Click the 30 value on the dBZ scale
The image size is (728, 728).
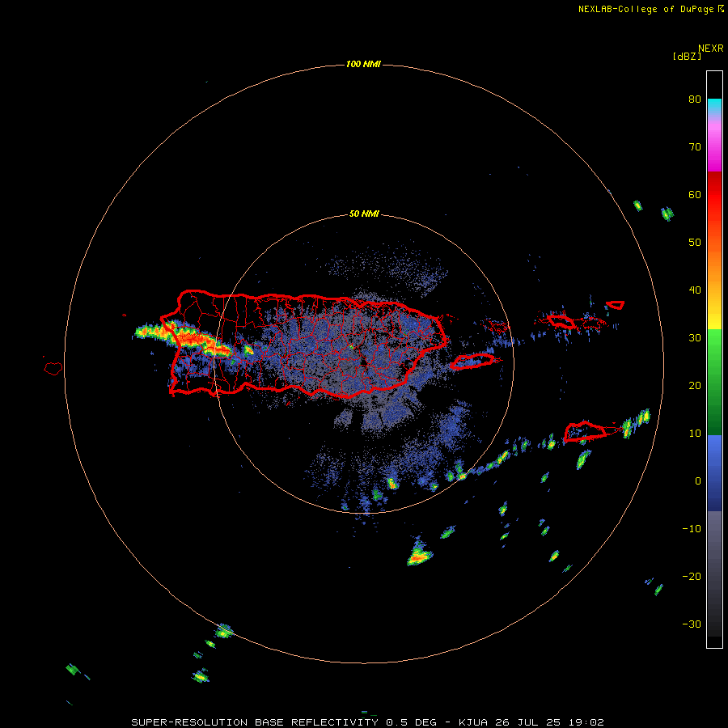(695, 337)
